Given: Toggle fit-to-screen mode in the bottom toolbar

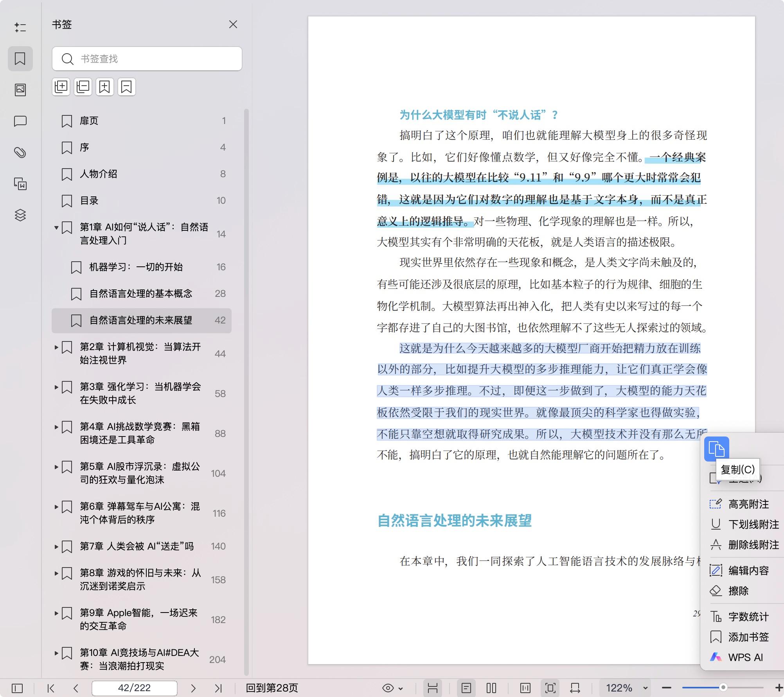Looking at the screenshot, I should tap(550, 687).
